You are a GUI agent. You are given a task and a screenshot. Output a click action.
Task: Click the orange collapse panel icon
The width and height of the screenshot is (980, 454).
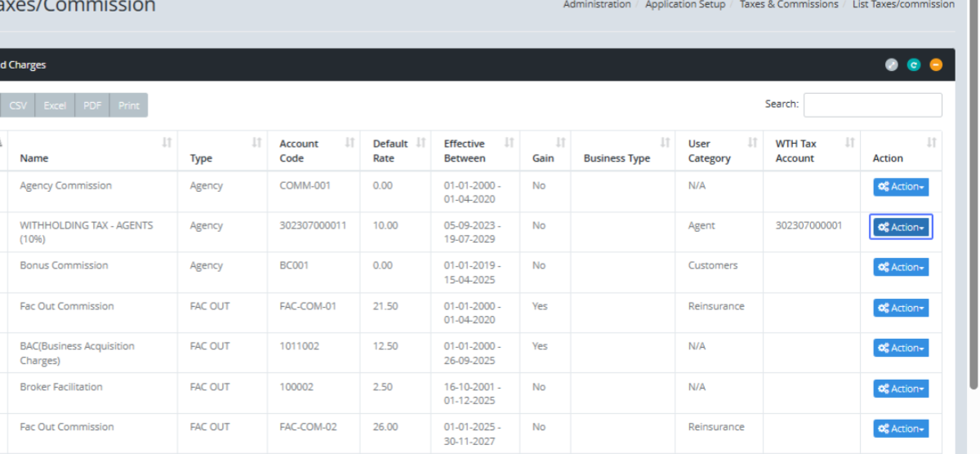click(936, 65)
